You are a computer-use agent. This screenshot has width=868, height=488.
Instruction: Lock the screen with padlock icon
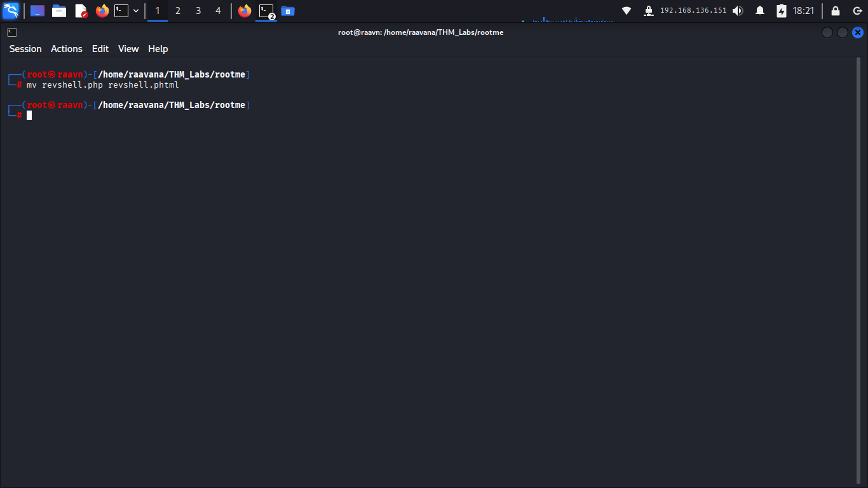[836, 11]
